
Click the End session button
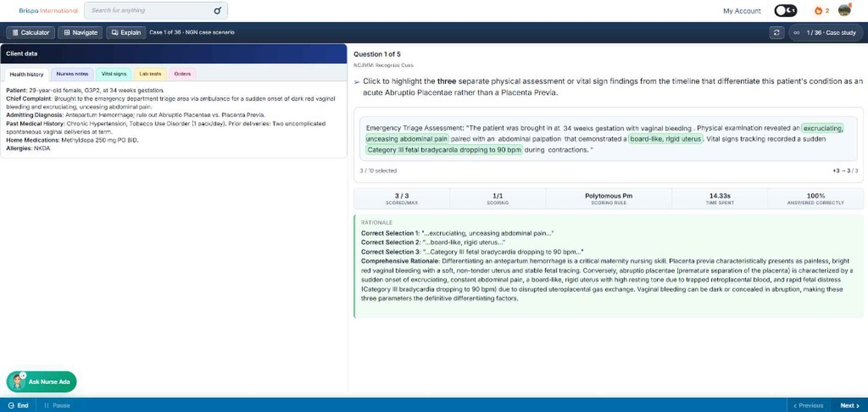click(18, 405)
